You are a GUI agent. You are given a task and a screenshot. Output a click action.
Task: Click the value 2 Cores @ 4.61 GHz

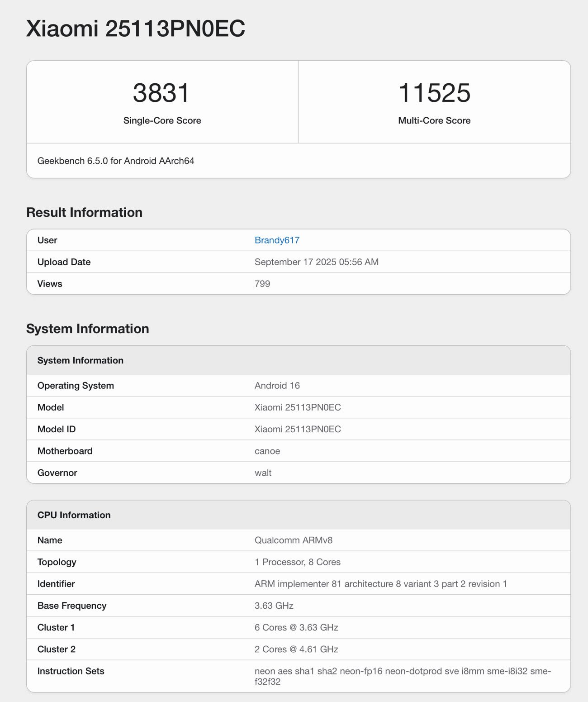tap(296, 649)
